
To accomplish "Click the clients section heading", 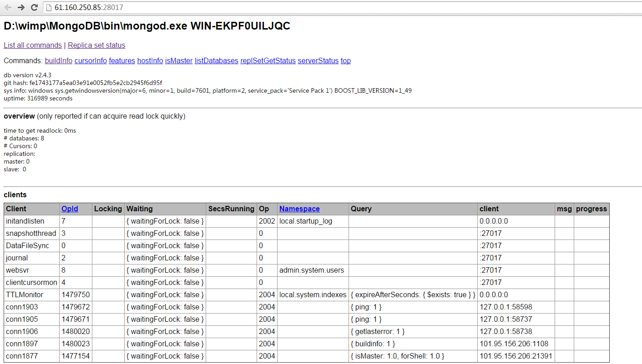I will tap(15, 194).
